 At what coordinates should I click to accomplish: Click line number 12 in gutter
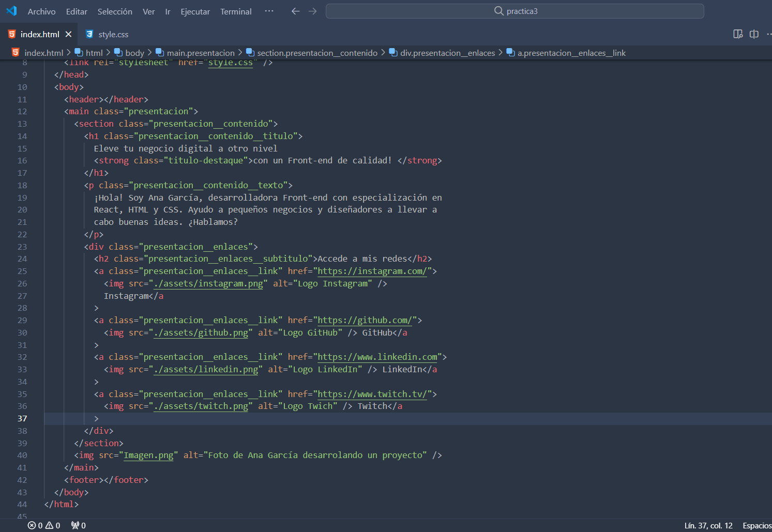(x=22, y=111)
